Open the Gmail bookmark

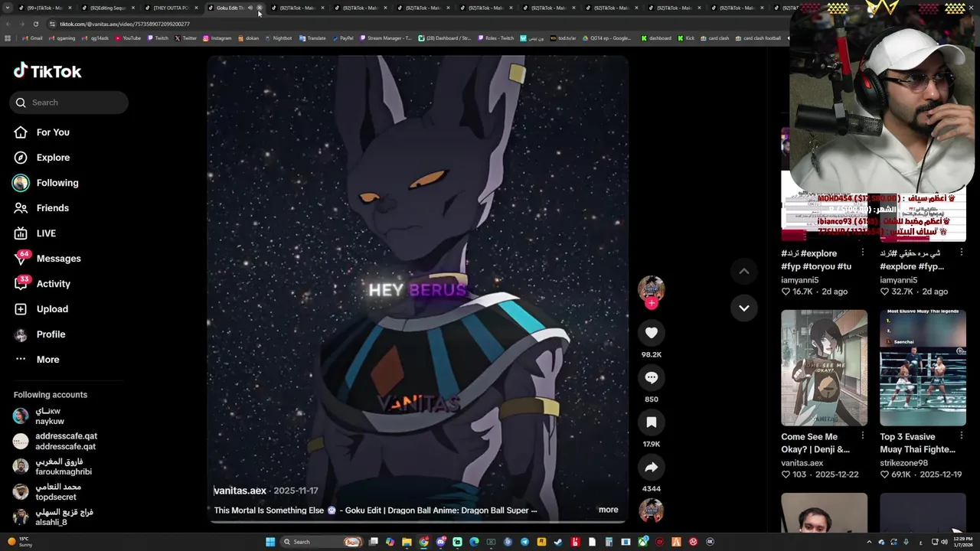click(x=31, y=38)
